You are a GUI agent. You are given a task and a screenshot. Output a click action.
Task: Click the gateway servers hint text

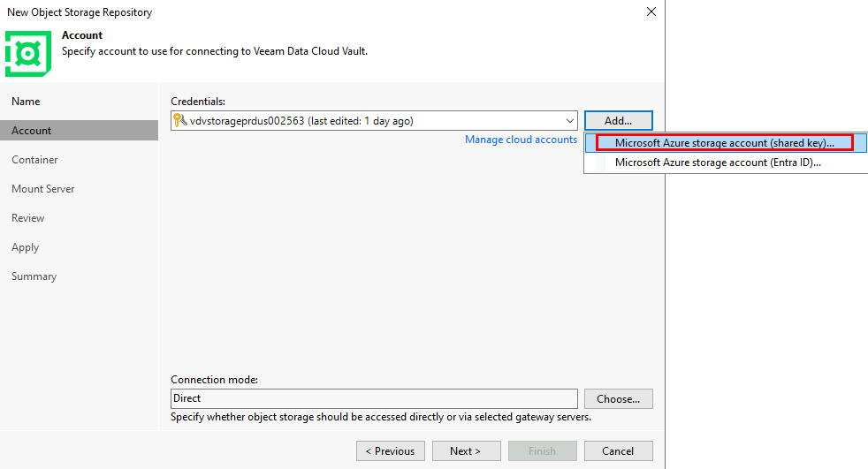381,417
